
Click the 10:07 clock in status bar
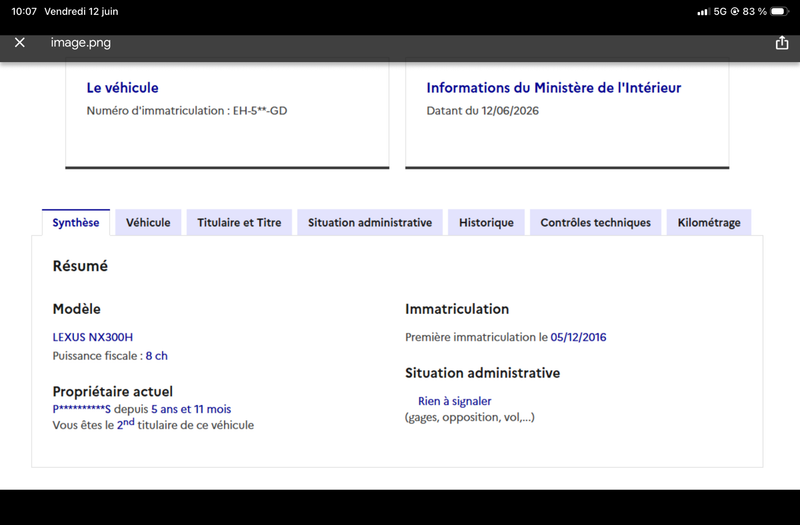coord(24,11)
